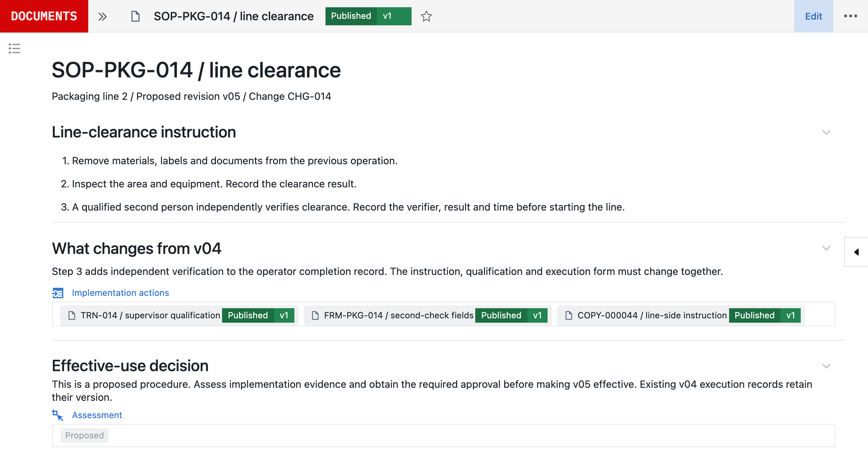Click step 3 'A qualified second person' text
The height and width of the screenshot is (471, 868).
tap(348, 207)
